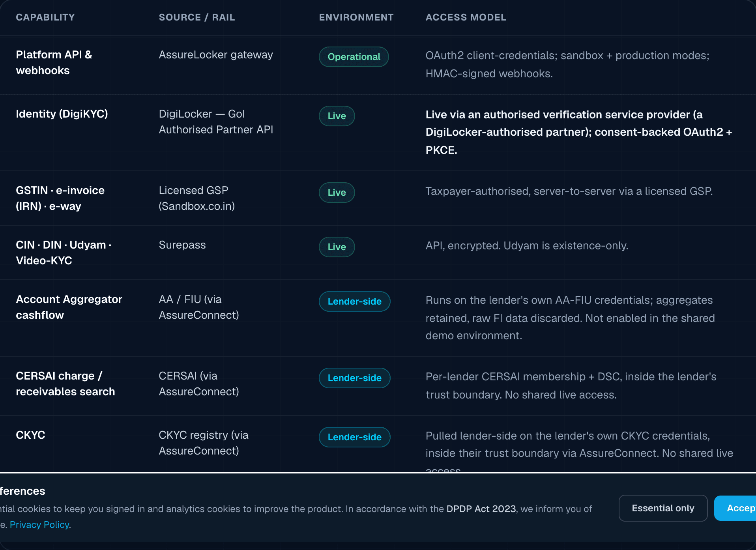The height and width of the screenshot is (550, 756).
Task: Select CERSAI charge / receivables search capability
Action: [x=65, y=384]
